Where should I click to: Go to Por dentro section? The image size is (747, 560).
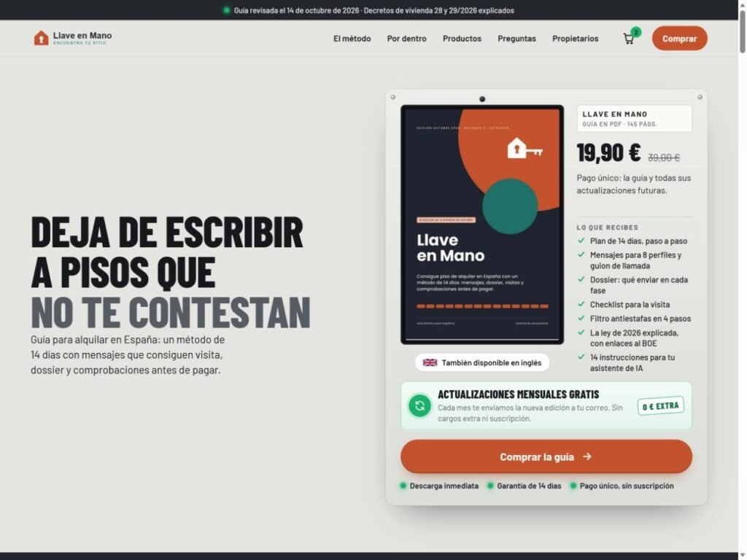(406, 39)
